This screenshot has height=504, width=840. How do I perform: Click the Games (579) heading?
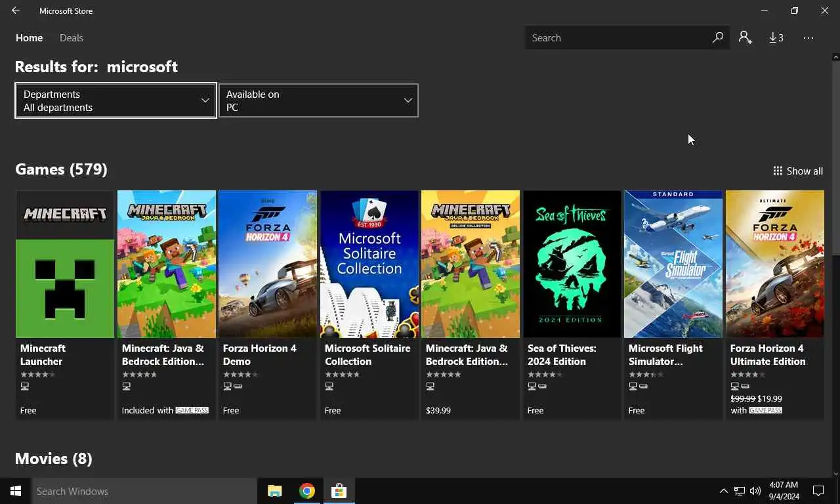[x=61, y=169]
